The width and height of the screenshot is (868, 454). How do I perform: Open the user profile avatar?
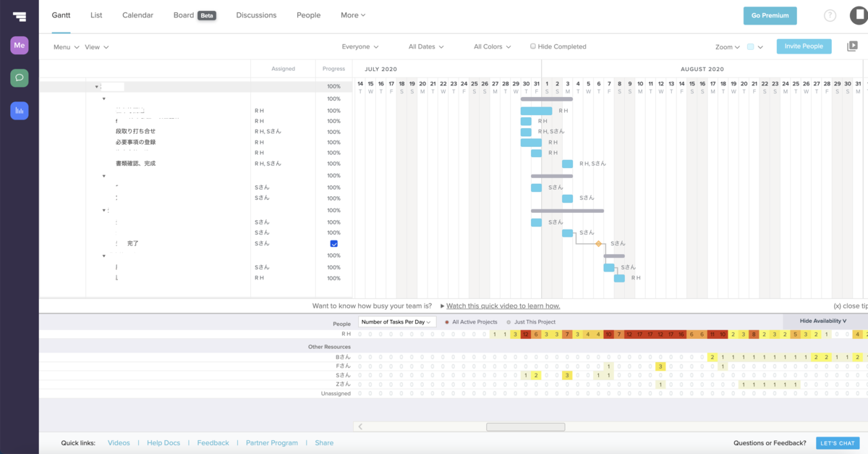[858, 15]
